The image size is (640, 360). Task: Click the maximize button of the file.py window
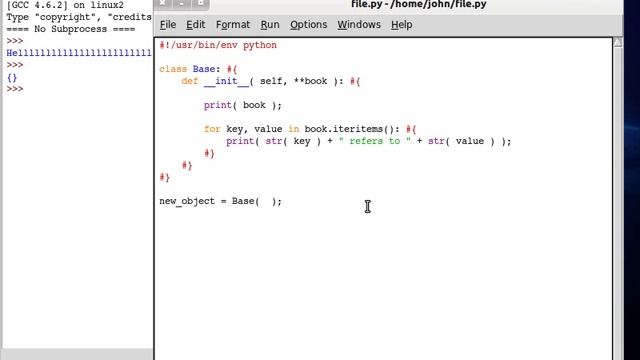[200, 4]
